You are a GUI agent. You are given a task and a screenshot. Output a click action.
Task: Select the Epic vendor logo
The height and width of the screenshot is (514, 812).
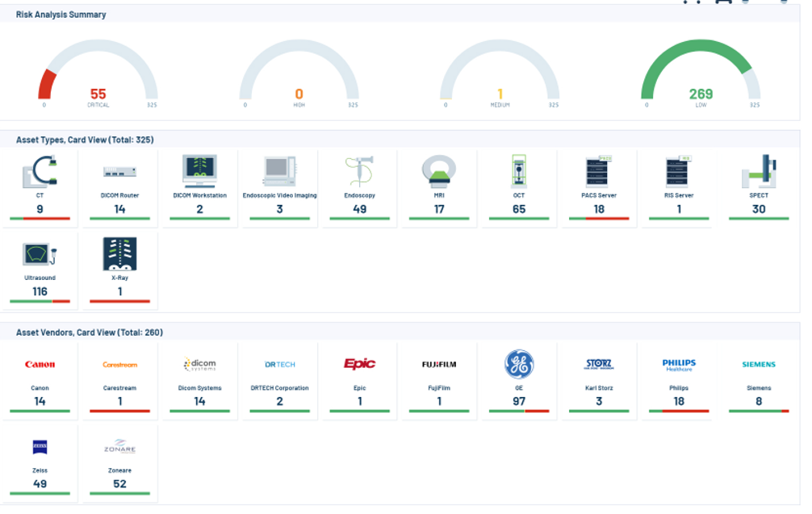pos(359,364)
